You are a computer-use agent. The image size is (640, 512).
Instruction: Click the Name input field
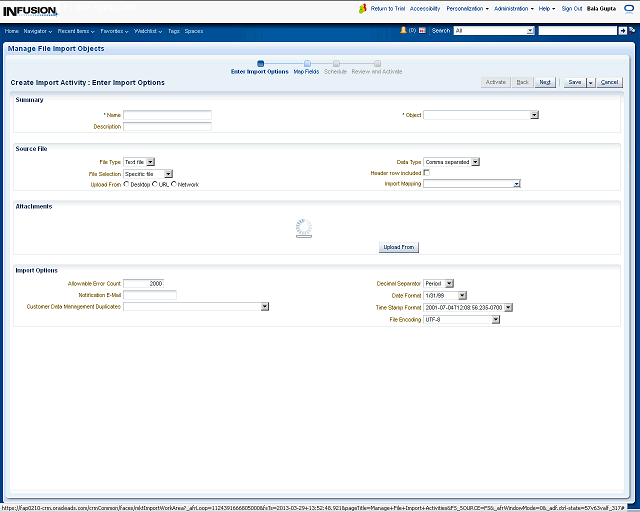coord(167,115)
